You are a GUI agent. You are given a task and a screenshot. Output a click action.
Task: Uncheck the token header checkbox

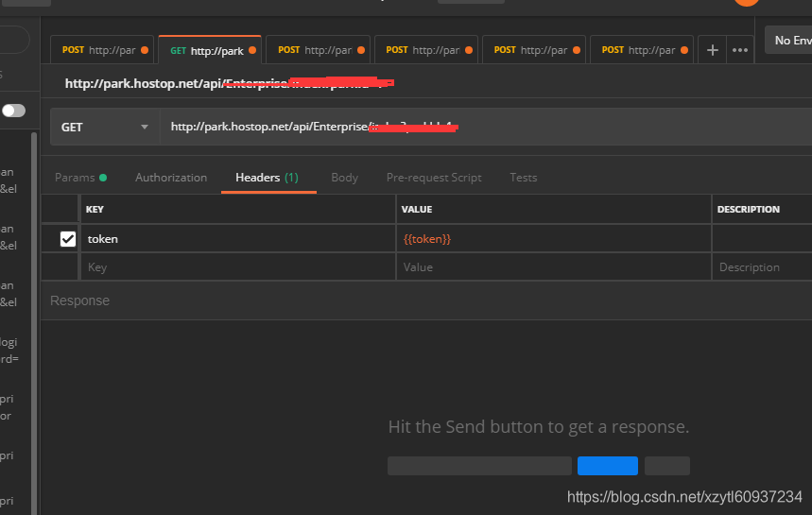point(68,239)
